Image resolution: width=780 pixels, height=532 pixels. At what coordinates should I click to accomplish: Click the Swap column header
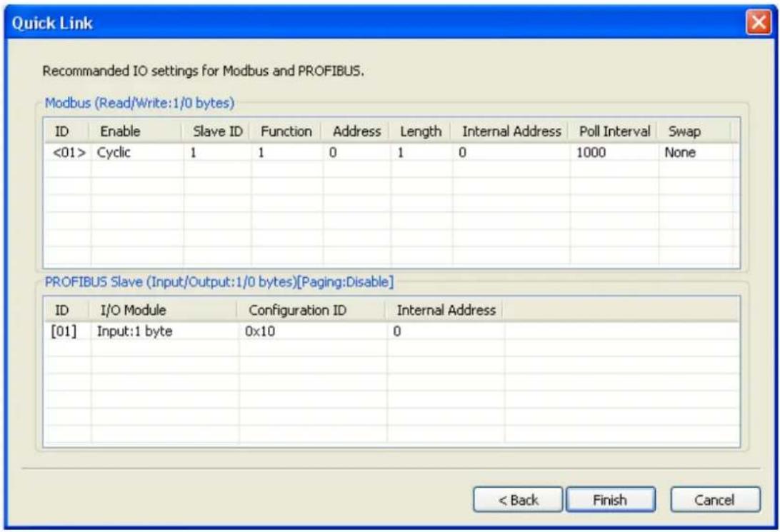pos(694,132)
